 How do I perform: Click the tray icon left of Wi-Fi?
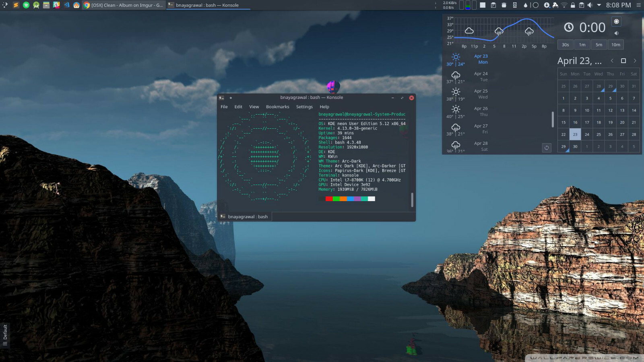pos(555,5)
